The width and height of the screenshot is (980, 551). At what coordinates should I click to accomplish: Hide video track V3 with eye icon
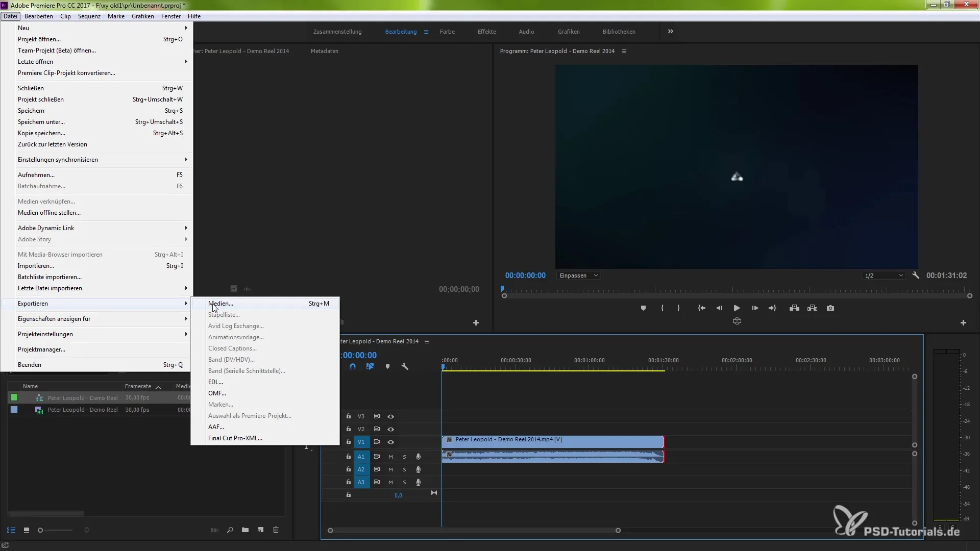(390, 416)
